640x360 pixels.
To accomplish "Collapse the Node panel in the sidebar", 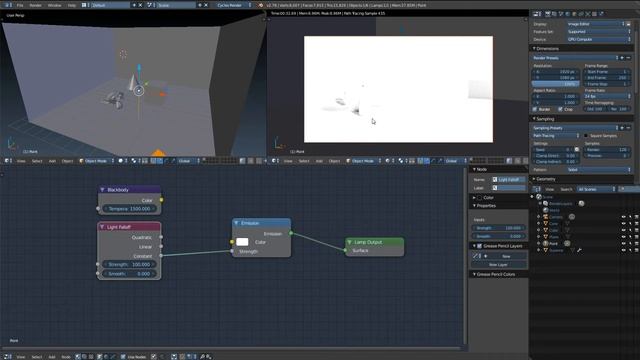I will pyautogui.click(x=474, y=169).
